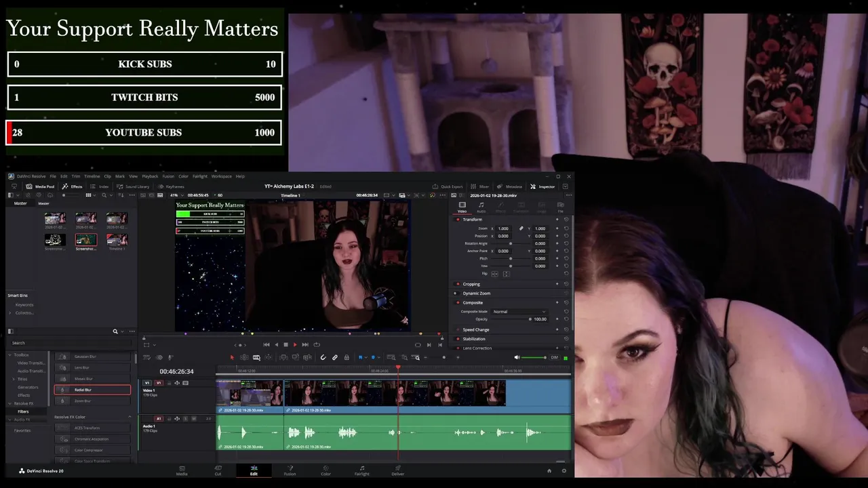This screenshot has height=488, width=868.
Task: Toggle the Linked Selection chain icon
Action: pyautogui.click(x=334, y=357)
